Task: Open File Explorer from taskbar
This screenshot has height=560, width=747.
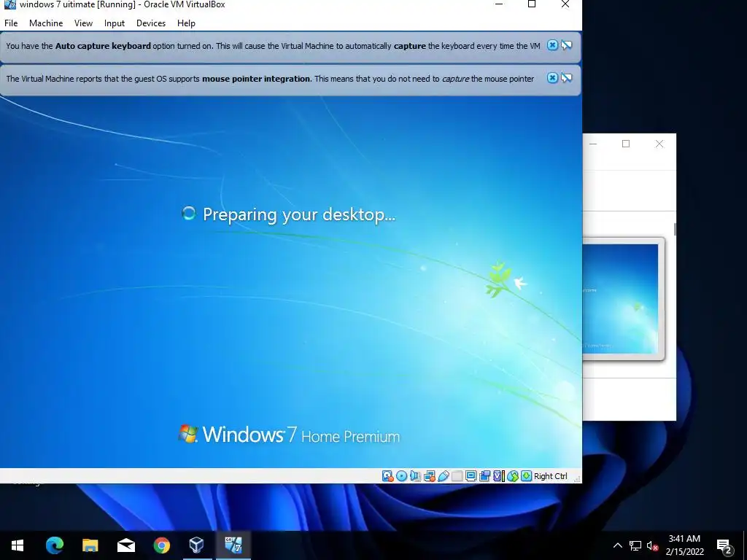Action: (90, 545)
